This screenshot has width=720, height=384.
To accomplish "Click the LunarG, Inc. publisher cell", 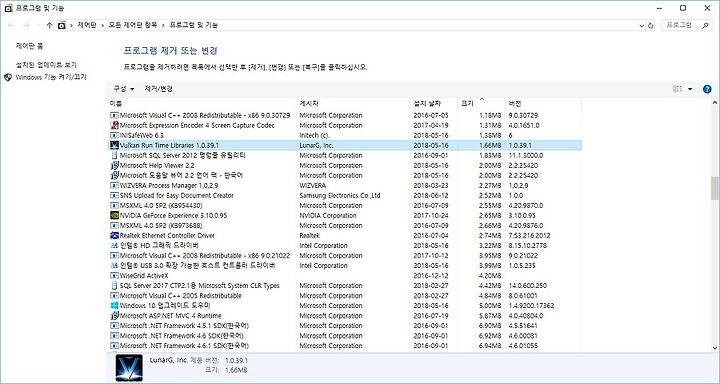I will point(316,146).
